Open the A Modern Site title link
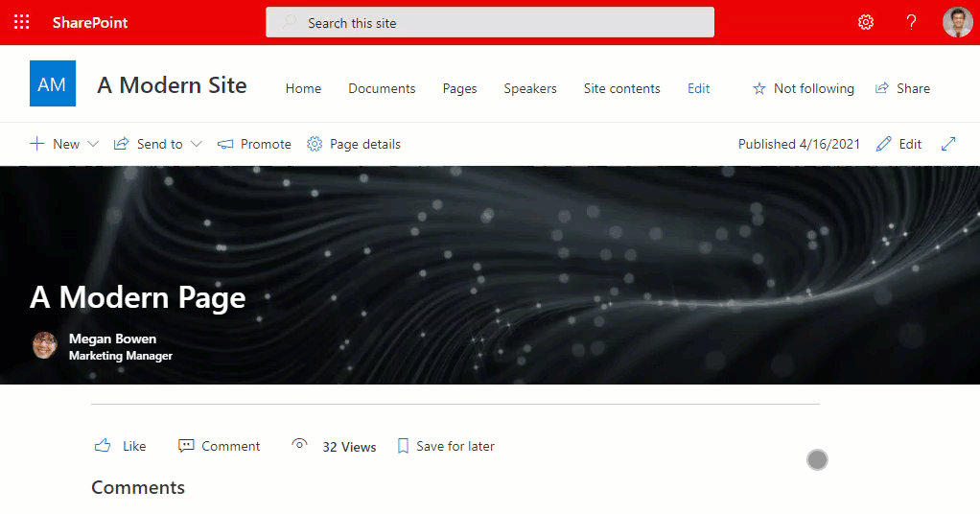The width and height of the screenshot is (980, 514). click(x=172, y=85)
